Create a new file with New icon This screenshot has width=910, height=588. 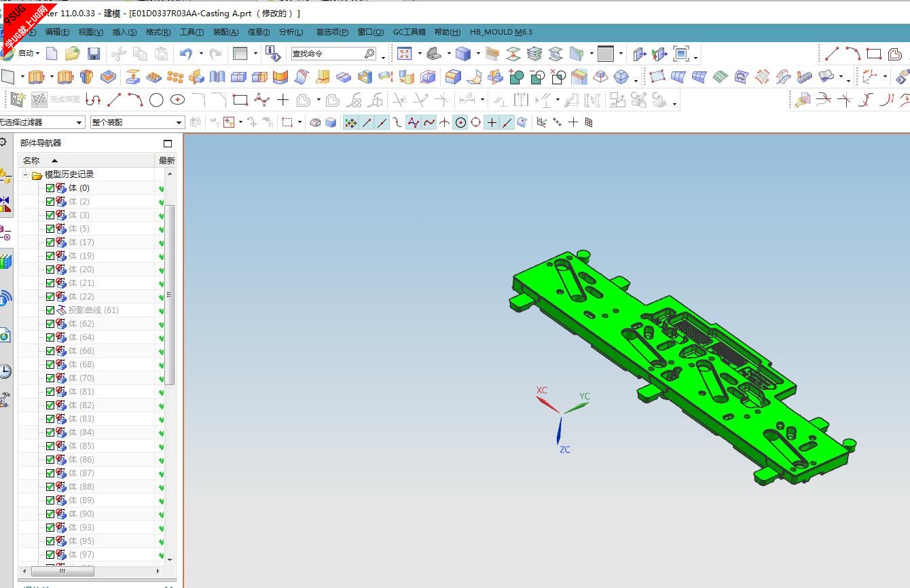point(52,54)
